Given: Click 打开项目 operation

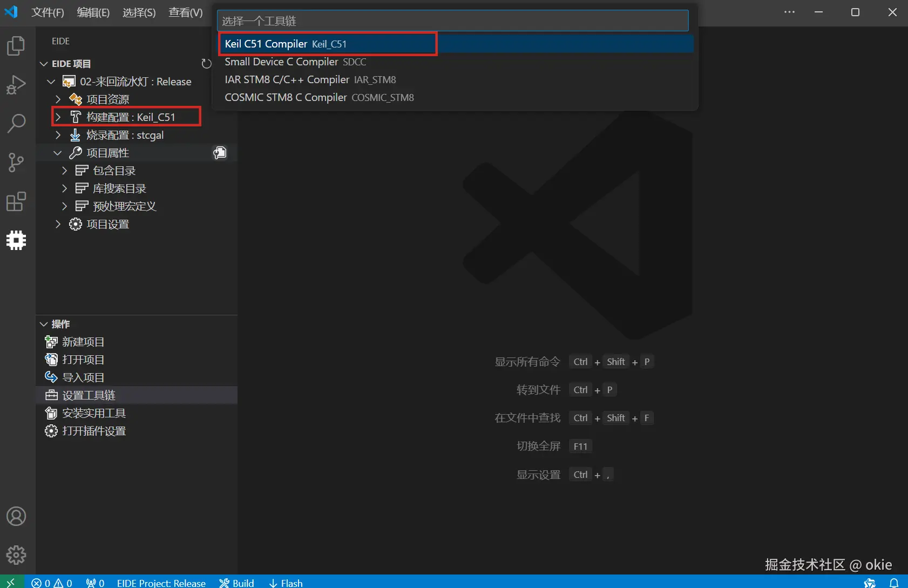Looking at the screenshot, I should point(137,360).
